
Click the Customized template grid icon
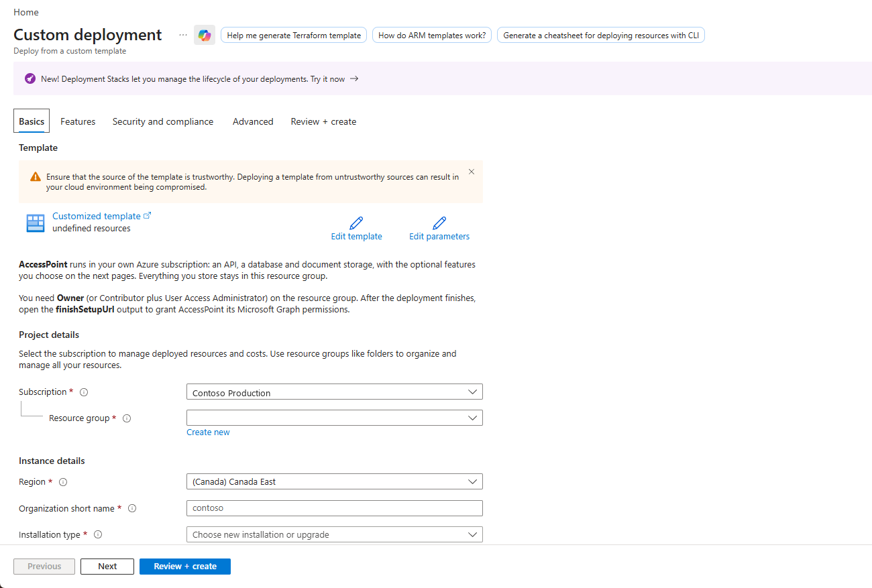(36, 223)
